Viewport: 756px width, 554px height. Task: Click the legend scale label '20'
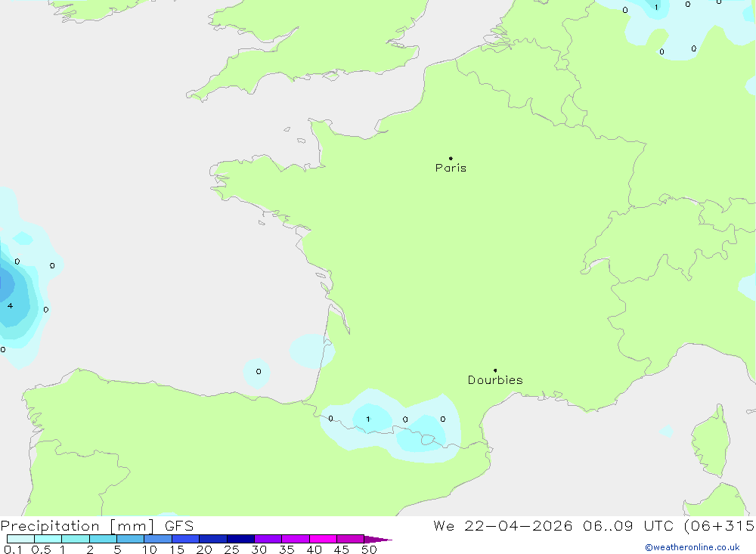coord(204,549)
